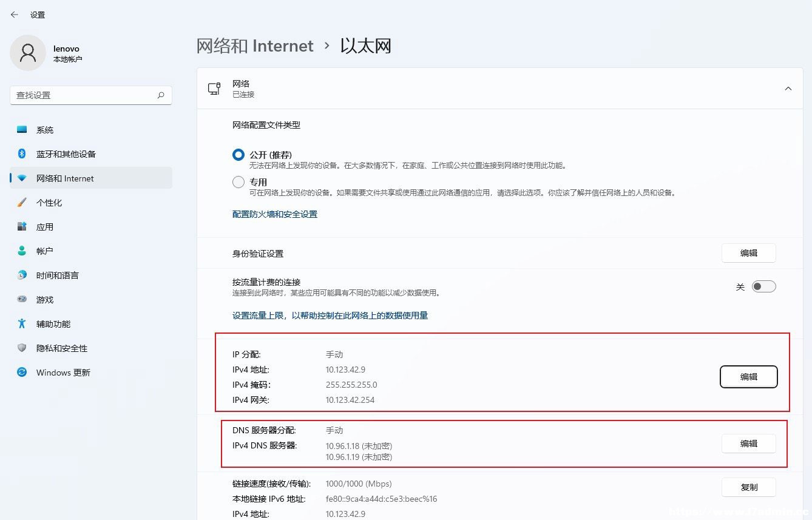The image size is (812, 520).
Task: Collapse the 网络 section chevron
Action: 788,89
